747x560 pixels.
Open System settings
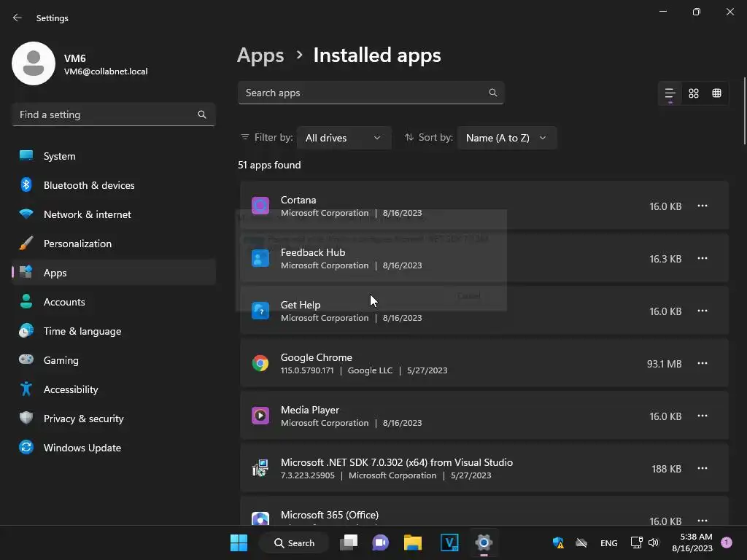(113, 156)
